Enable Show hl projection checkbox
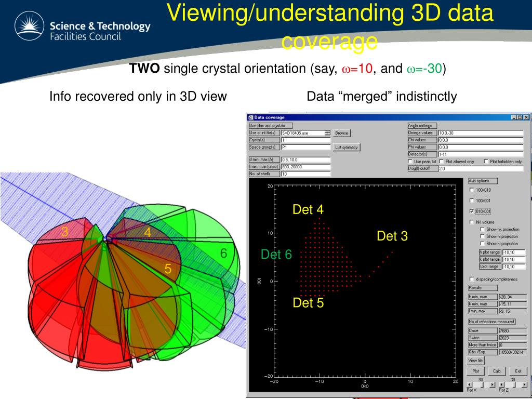Screen dimensions: 532x399 click(x=483, y=236)
